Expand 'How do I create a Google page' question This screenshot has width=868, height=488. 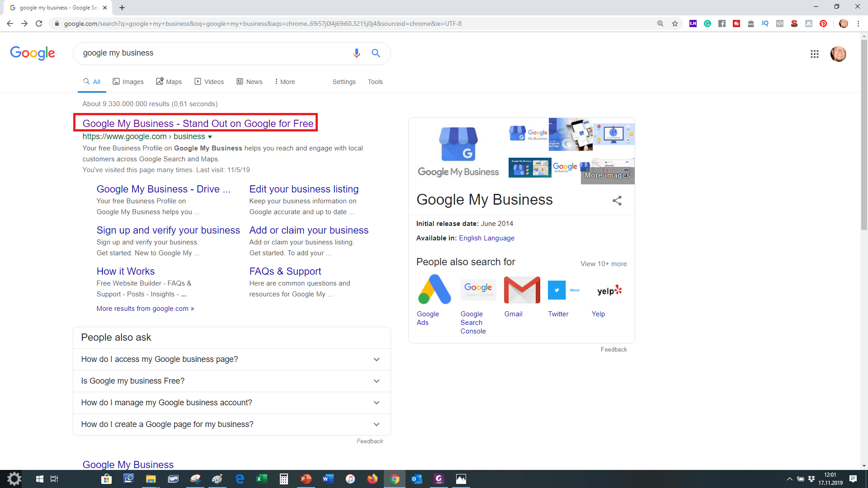pyautogui.click(x=231, y=424)
